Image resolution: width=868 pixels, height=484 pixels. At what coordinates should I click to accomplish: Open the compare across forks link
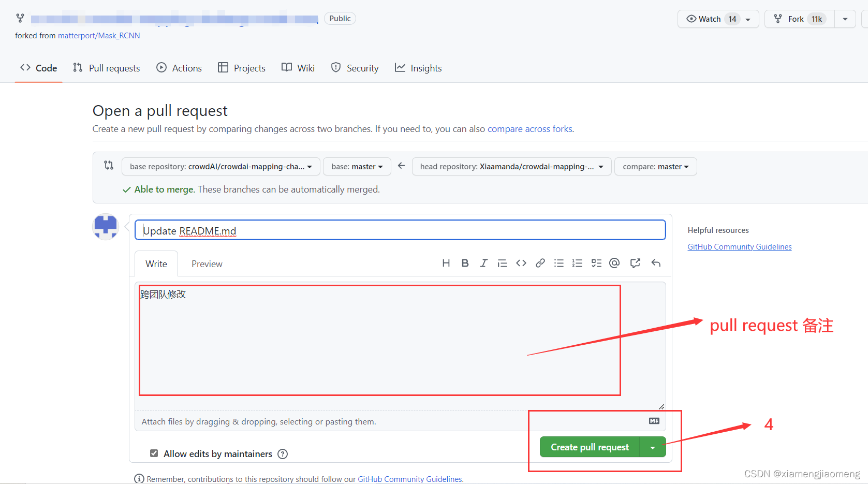pyautogui.click(x=530, y=129)
